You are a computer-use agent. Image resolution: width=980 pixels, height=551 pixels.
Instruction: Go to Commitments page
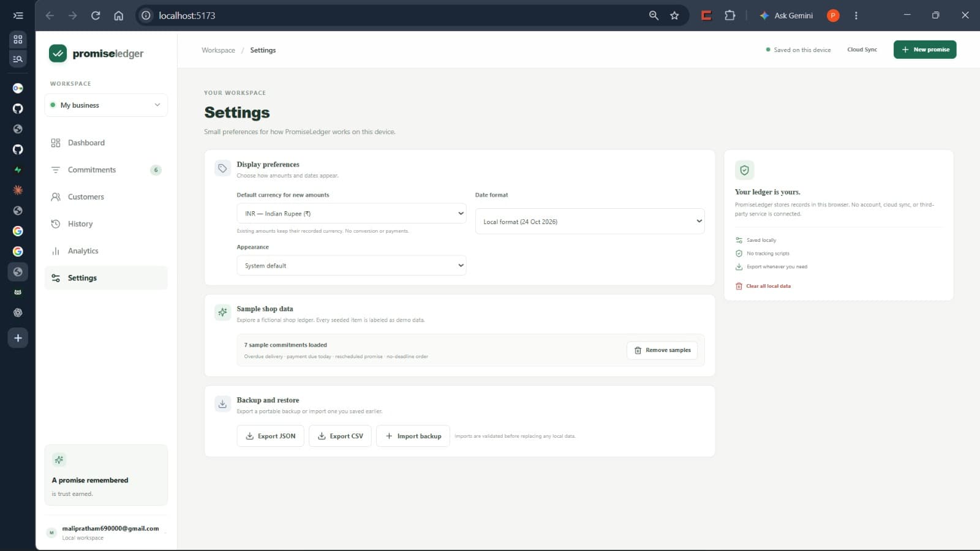pos(106,170)
